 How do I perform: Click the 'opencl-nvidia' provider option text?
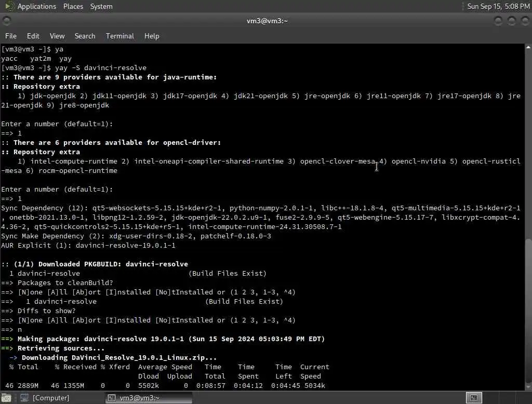pyautogui.click(x=419, y=161)
